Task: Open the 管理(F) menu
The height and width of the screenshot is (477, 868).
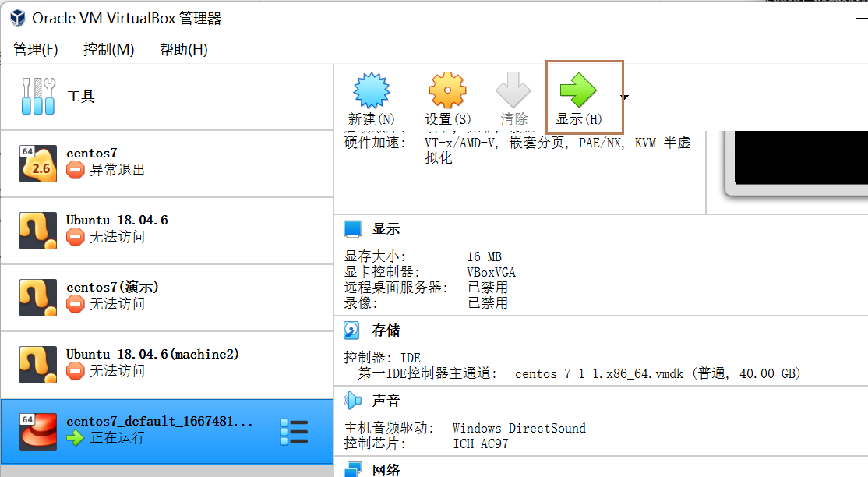Action: point(35,49)
